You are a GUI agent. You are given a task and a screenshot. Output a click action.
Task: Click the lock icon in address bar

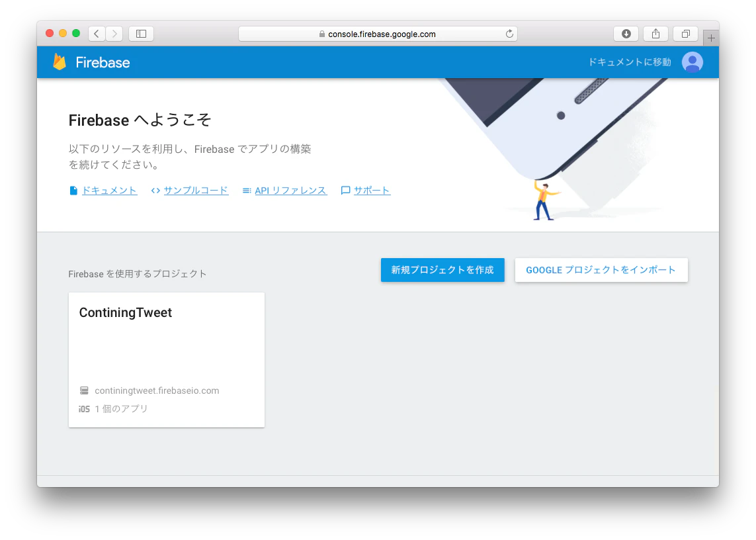(321, 34)
